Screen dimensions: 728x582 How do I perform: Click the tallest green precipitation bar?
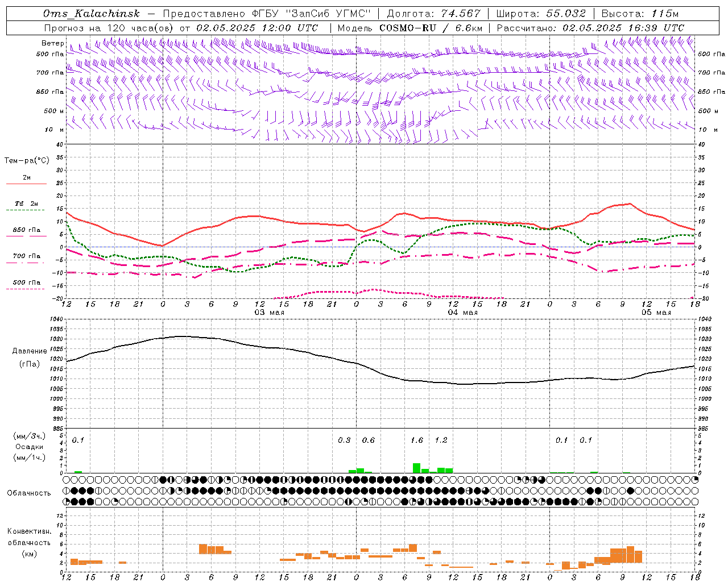pos(417,468)
